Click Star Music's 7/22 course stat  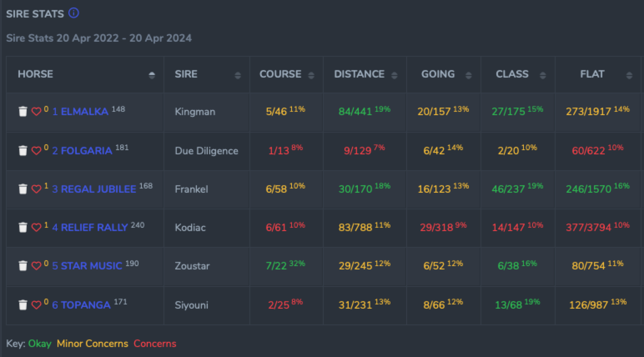[276, 266]
